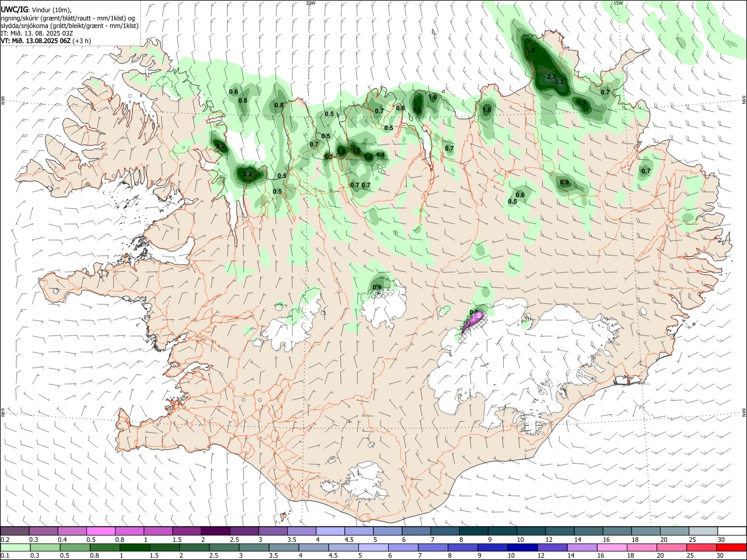This screenshot has height=560, width=747.
Task: Select the violet 12 rain swatch
Action: 553,547
